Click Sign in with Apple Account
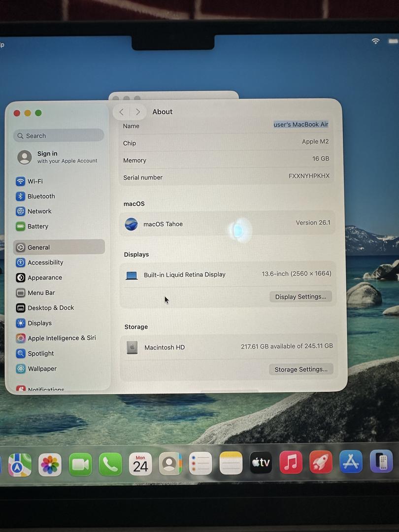The width and height of the screenshot is (399, 532). pyautogui.click(x=58, y=157)
